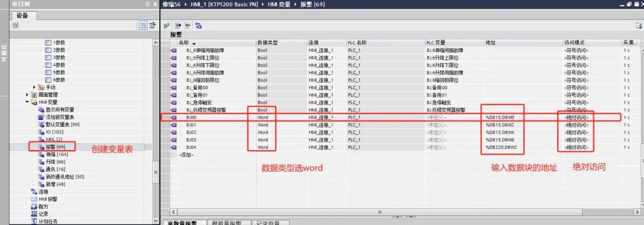Click the 画面管理 folder icon
Screen dimensions: 644x225
click(x=35, y=95)
